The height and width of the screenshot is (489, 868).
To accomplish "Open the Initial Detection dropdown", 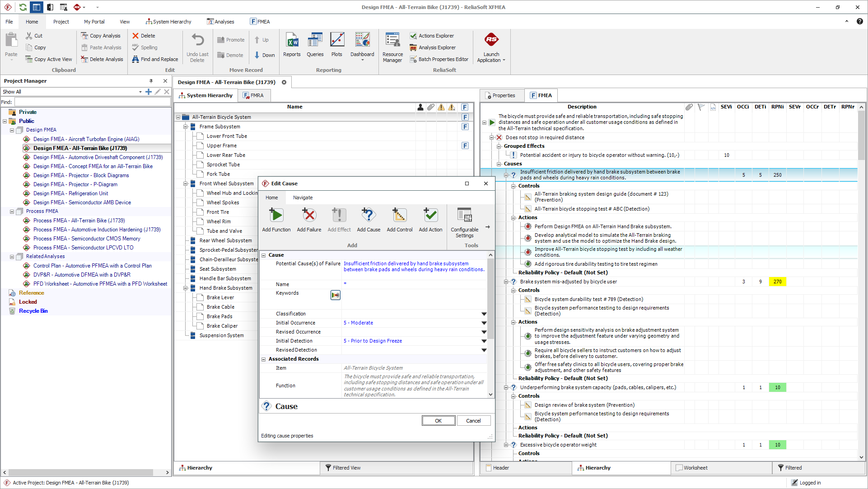I will click(x=484, y=341).
